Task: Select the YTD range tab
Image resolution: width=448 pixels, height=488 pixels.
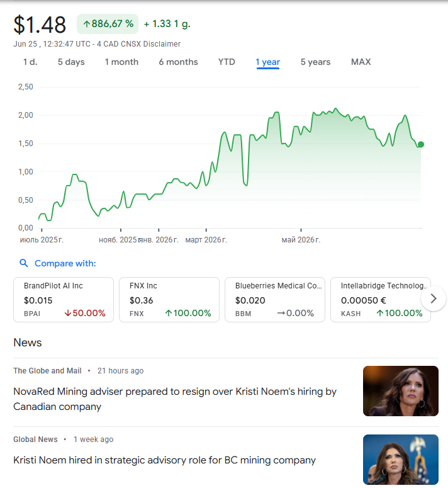Action: click(x=227, y=62)
